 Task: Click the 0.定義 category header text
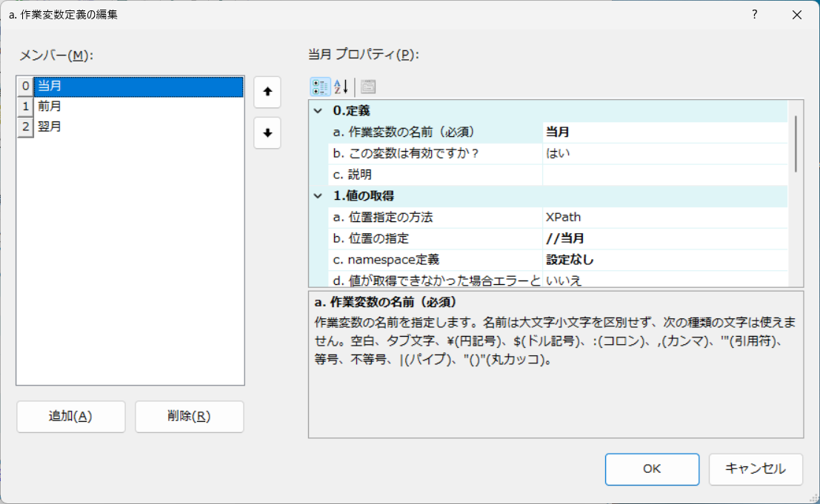coord(351,111)
